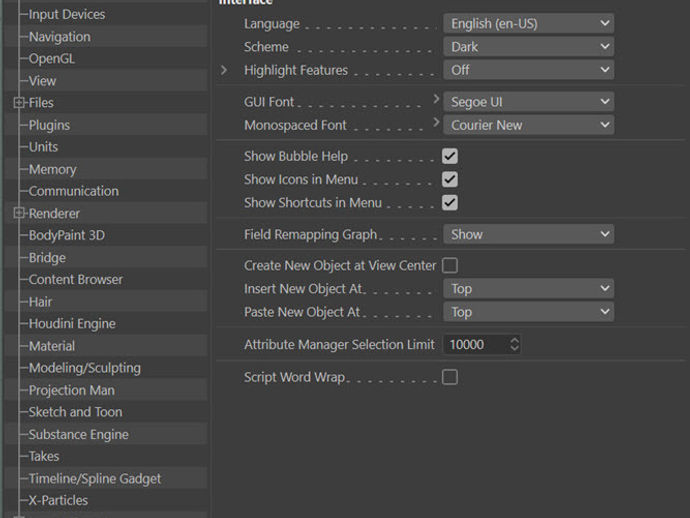Screen dimensions: 690x518
Task: Select the View category
Action: (x=42, y=81)
